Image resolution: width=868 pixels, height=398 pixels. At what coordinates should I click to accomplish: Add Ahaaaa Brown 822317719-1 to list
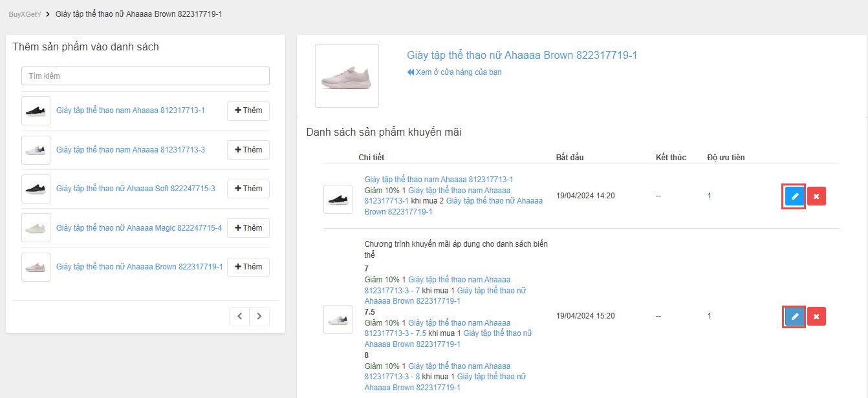tap(248, 267)
